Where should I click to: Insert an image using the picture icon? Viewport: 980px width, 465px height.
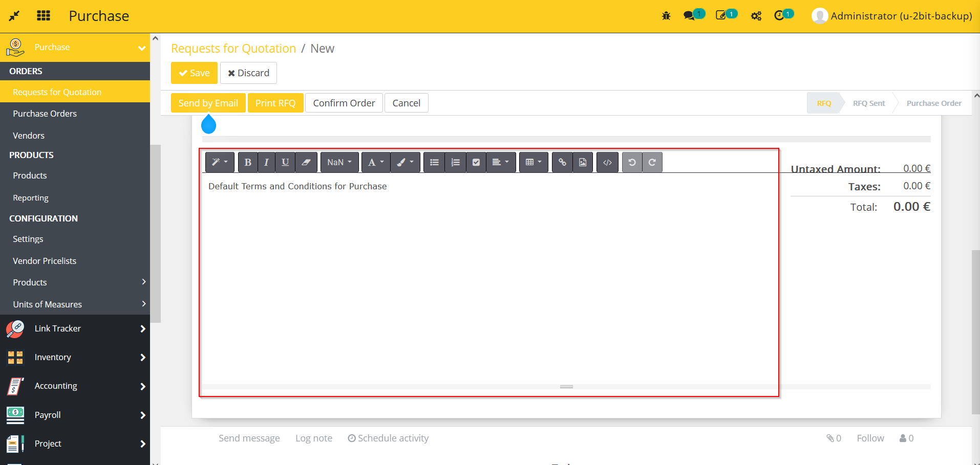coord(583,162)
